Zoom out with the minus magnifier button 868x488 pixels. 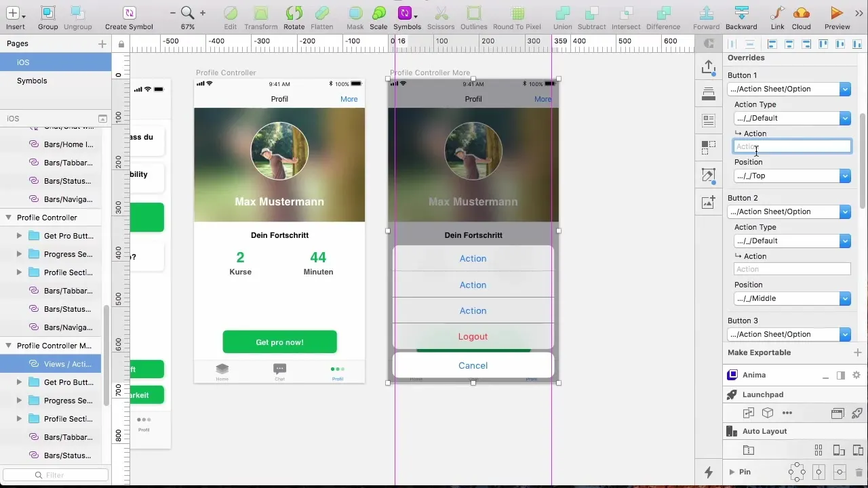tap(173, 13)
